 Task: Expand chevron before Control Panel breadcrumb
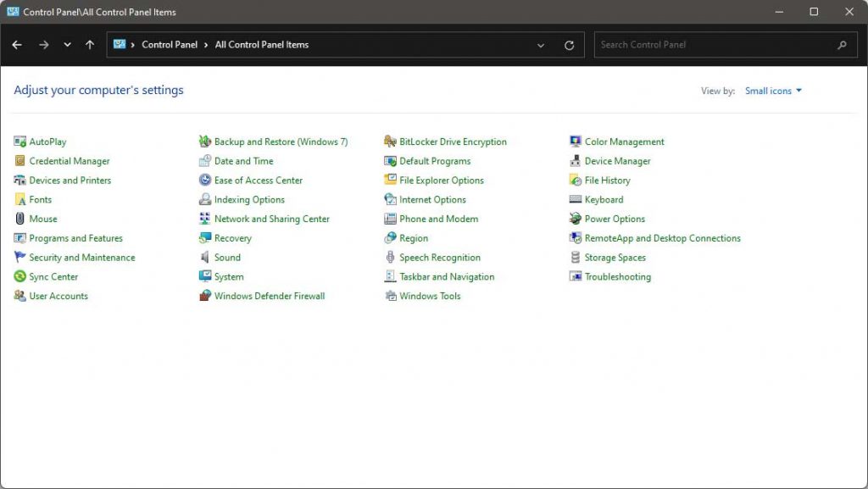click(133, 45)
